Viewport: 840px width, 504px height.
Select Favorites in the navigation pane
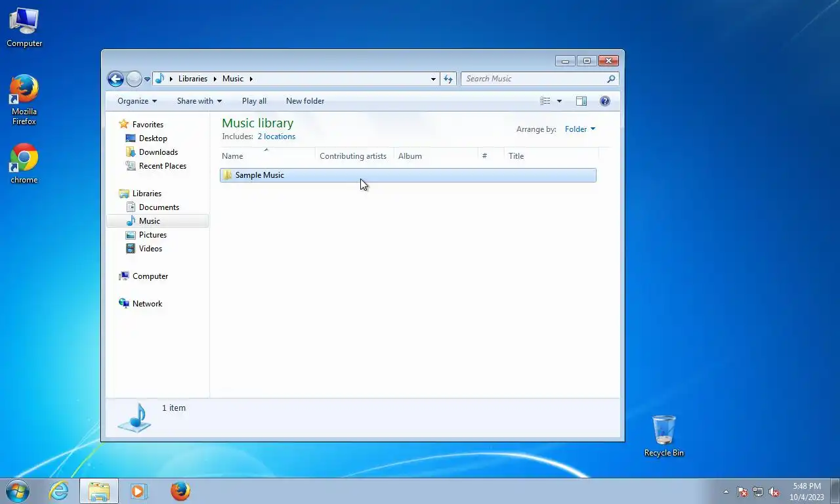click(x=148, y=125)
